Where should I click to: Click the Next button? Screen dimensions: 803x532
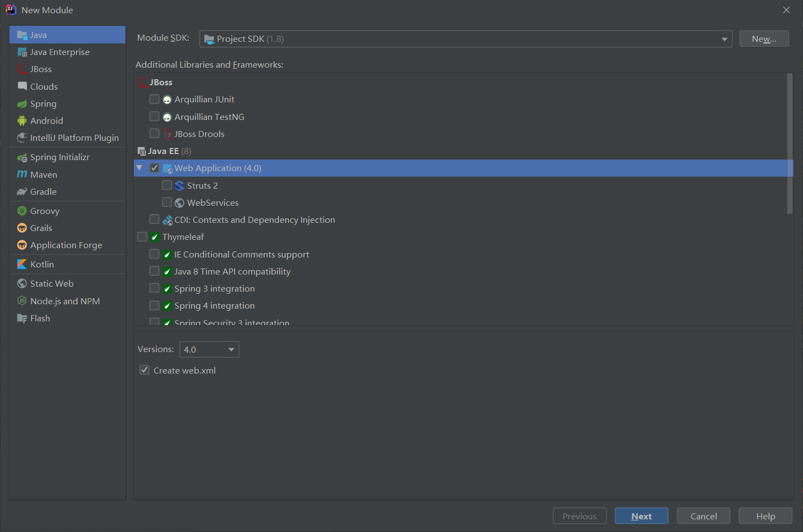coord(642,516)
